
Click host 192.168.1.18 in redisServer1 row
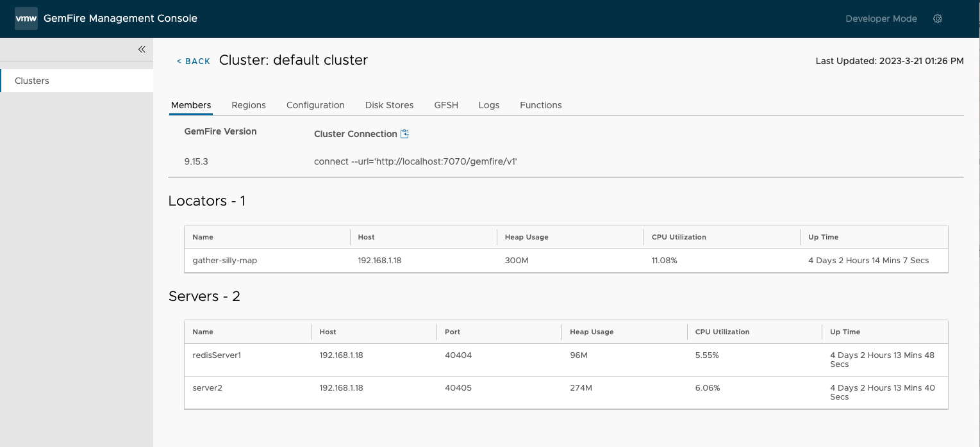click(341, 355)
